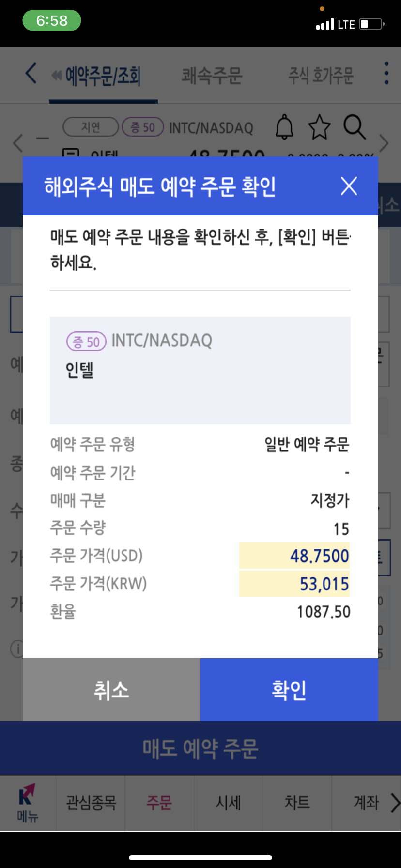Open 시세 in bottom navigation
This screenshot has width=401, height=868.
[228, 803]
